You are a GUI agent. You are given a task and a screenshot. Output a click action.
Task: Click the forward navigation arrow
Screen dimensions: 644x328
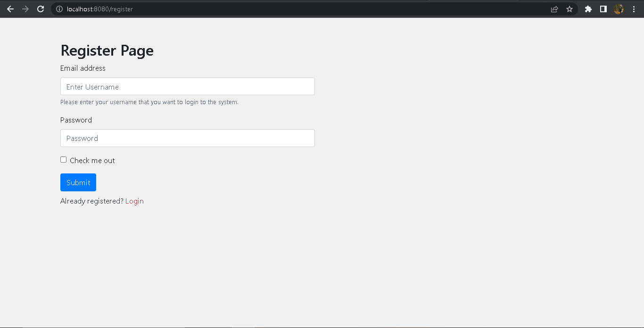click(x=25, y=8)
